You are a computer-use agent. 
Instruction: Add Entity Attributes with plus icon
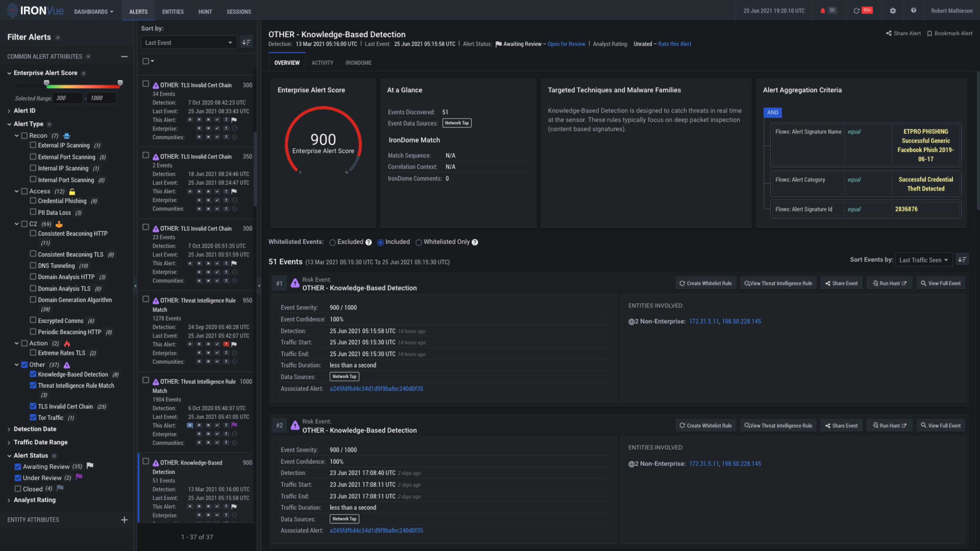click(x=124, y=519)
